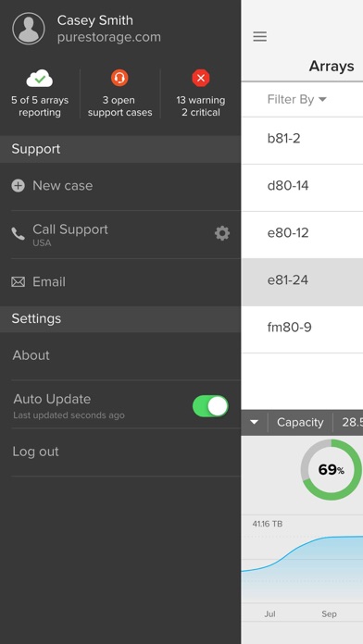Viewport: 363px width, 644px height.
Task: Select the Capacity tab
Action: click(300, 422)
